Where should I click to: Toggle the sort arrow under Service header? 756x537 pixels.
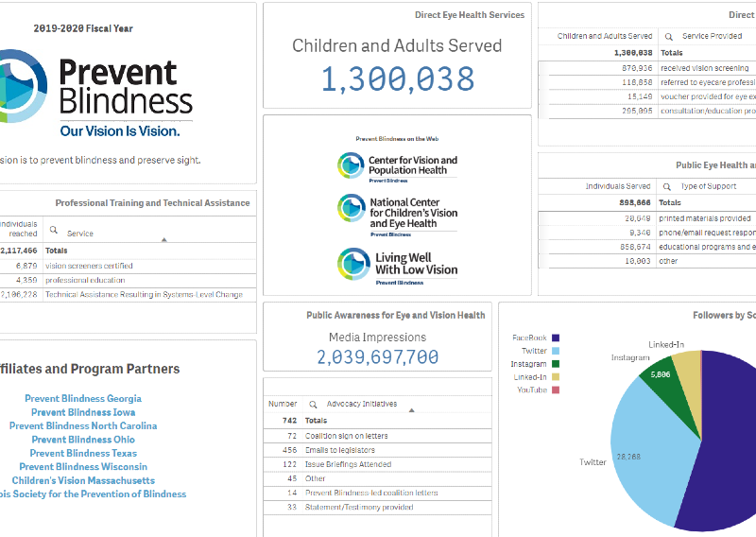tap(163, 239)
